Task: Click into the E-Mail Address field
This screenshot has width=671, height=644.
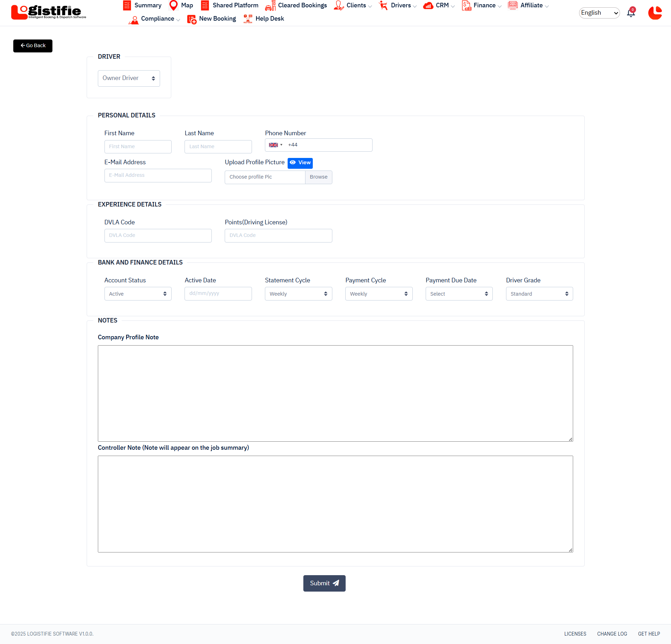Action: [x=158, y=175]
